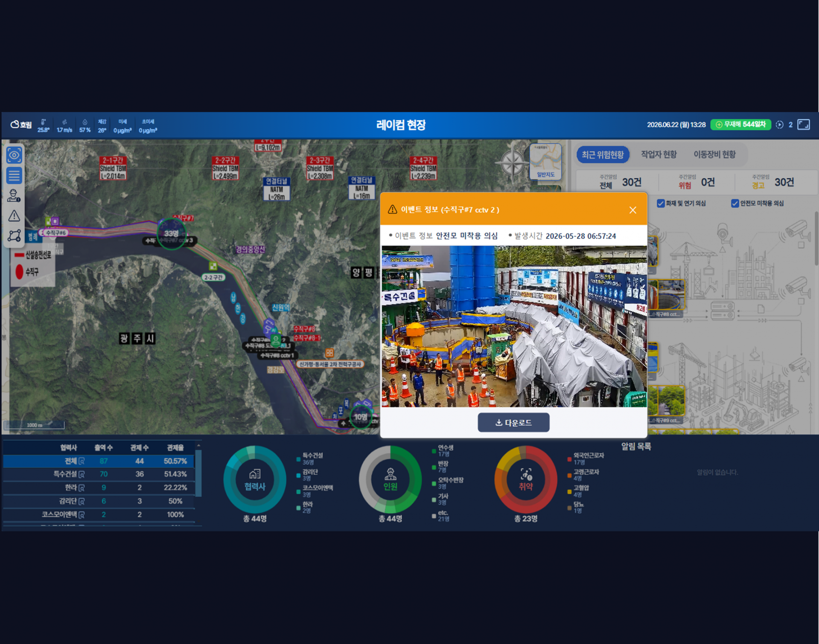Select the worker helmet status icon
Screen dimensions: 819x644
click(x=14, y=195)
